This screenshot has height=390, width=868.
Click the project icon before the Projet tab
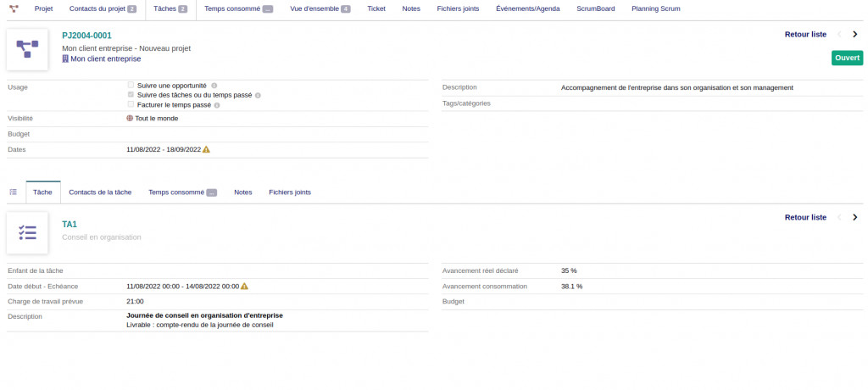(x=14, y=8)
